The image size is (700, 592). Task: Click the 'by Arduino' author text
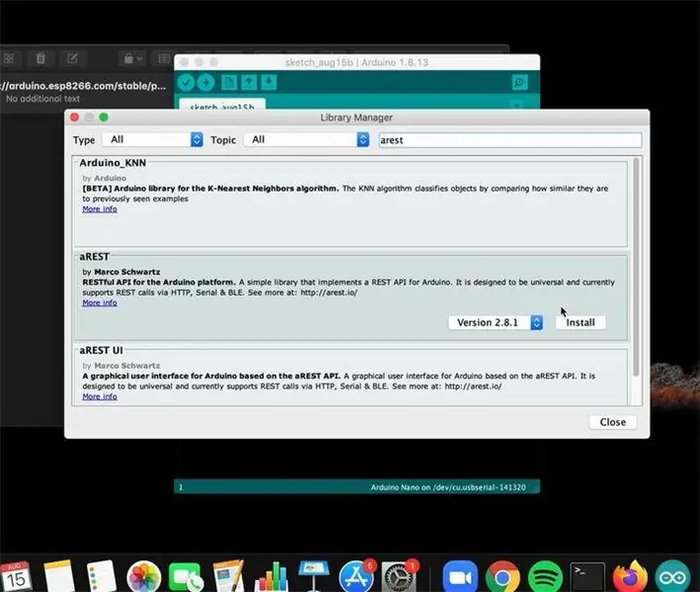tap(104, 178)
